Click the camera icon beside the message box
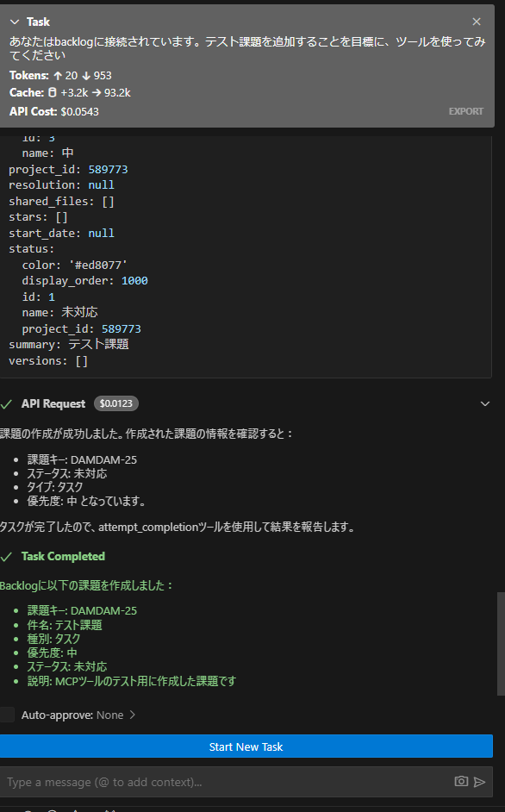Image resolution: width=505 pixels, height=812 pixels. pos(461,782)
